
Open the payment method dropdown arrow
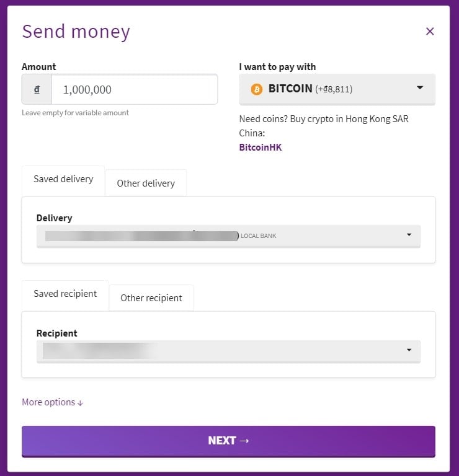pos(420,88)
